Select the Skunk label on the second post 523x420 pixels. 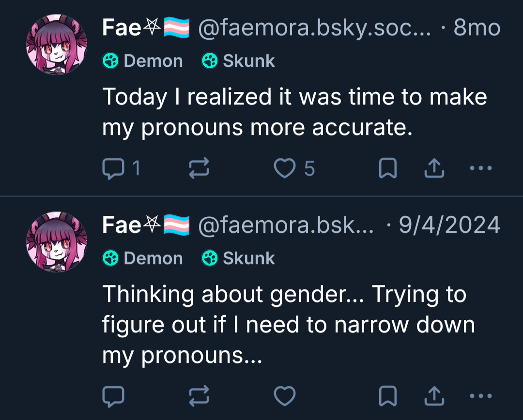pyautogui.click(x=238, y=258)
